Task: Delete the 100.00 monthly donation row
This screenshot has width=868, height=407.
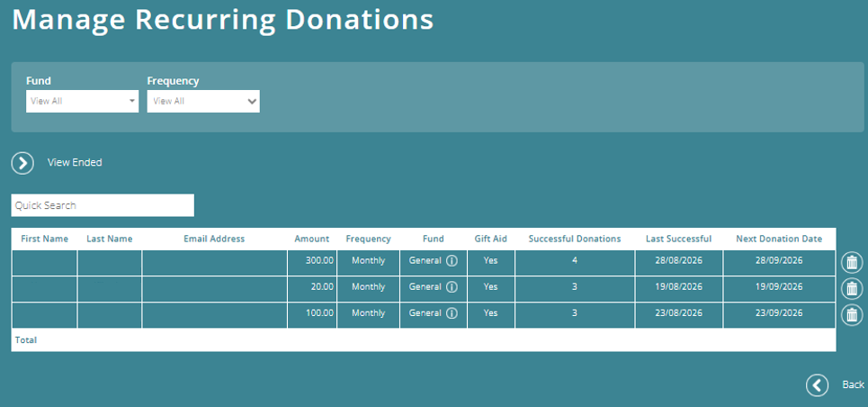Action: [x=852, y=315]
